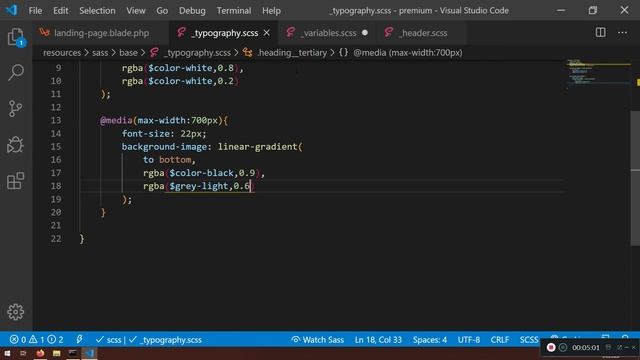Open the Edit menu

(60, 11)
